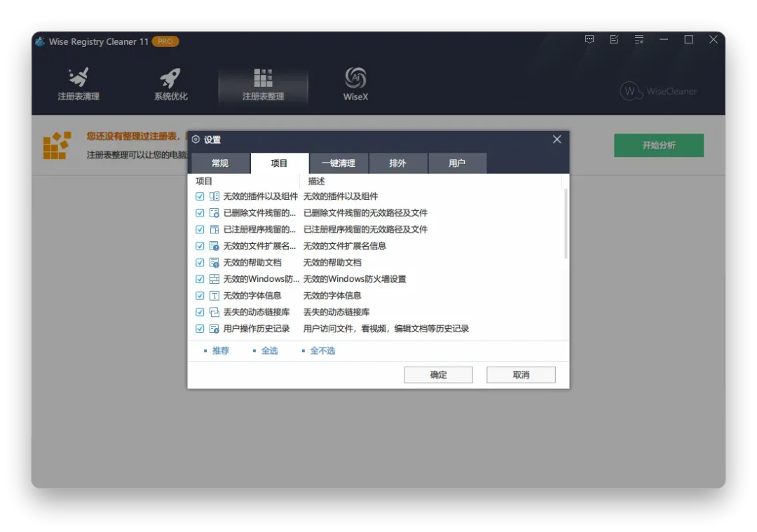The width and height of the screenshot is (757, 532).
Task: Switch to the 常规 tab
Action: pos(221,163)
